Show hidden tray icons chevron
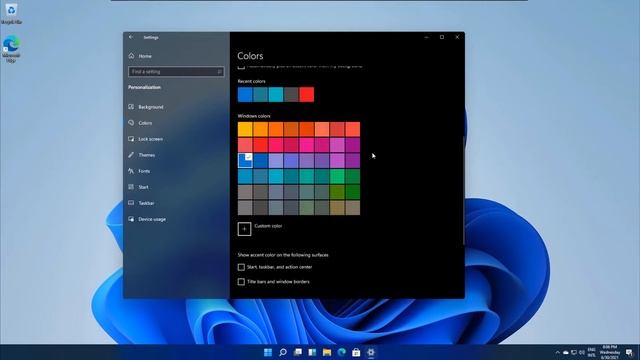Viewport: 640px width, 360px height. [x=558, y=353]
